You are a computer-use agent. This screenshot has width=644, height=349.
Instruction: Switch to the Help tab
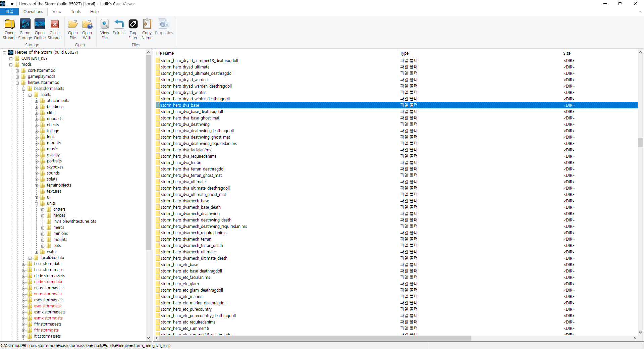(x=94, y=12)
